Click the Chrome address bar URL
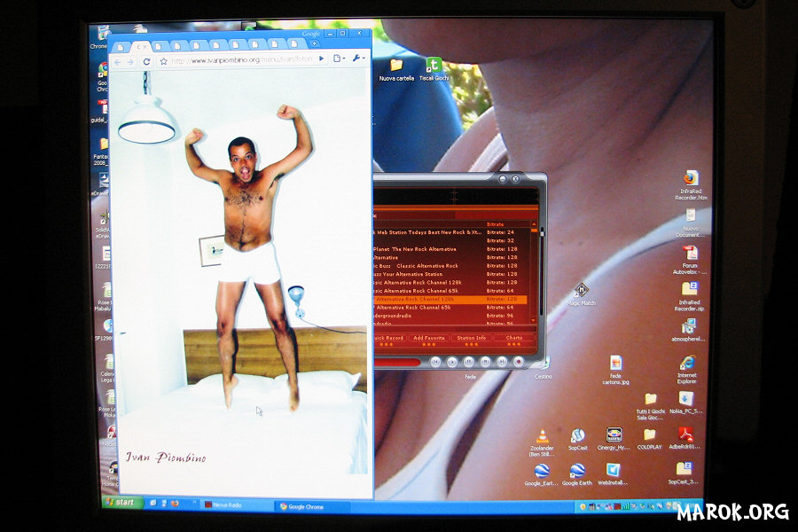 pyautogui.click(x=242, y=59)
